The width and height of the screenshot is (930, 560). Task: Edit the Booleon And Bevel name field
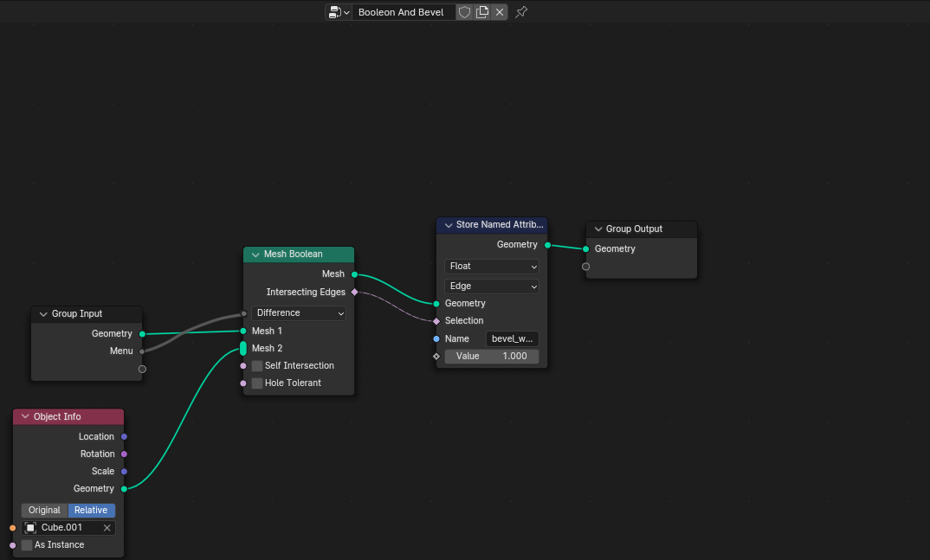[x=404, y=12]
